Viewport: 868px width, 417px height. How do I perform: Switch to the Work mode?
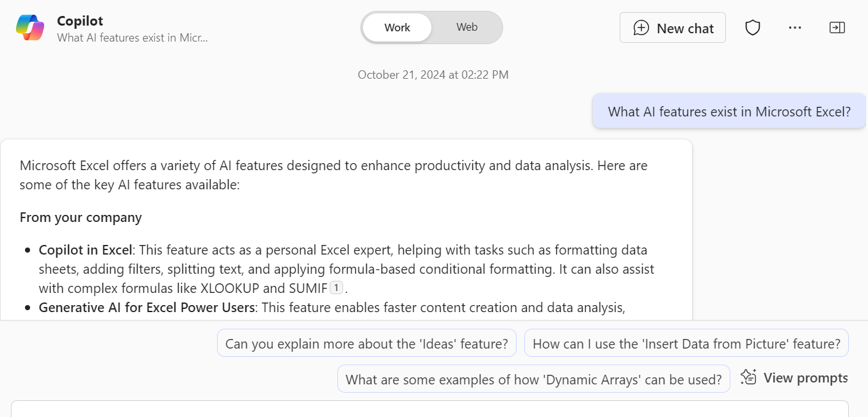(x=397, y=28)
